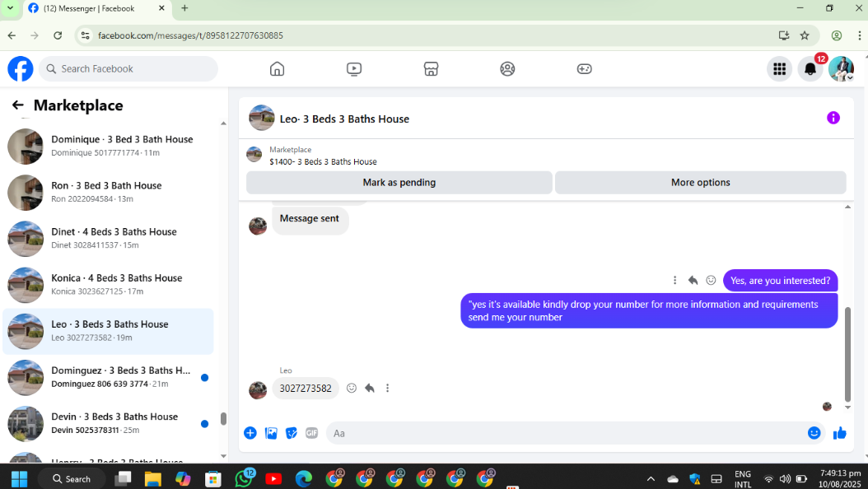Choose a sticker from the composer
This screenshot has width=868, height=489.
pyautogui.click(x=292, y=433)
